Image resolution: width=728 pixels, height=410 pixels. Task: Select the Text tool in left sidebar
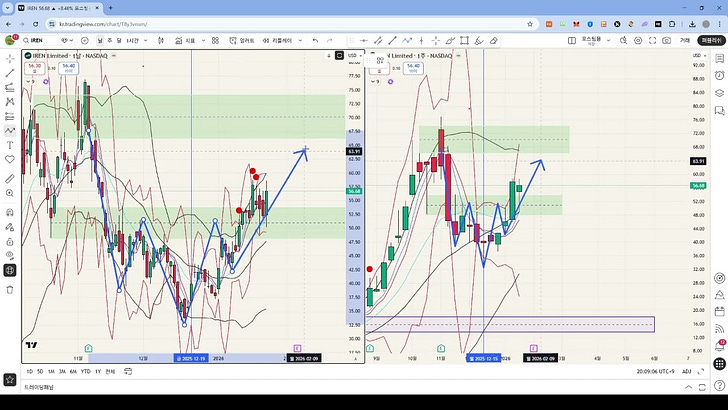coord(10,145)
